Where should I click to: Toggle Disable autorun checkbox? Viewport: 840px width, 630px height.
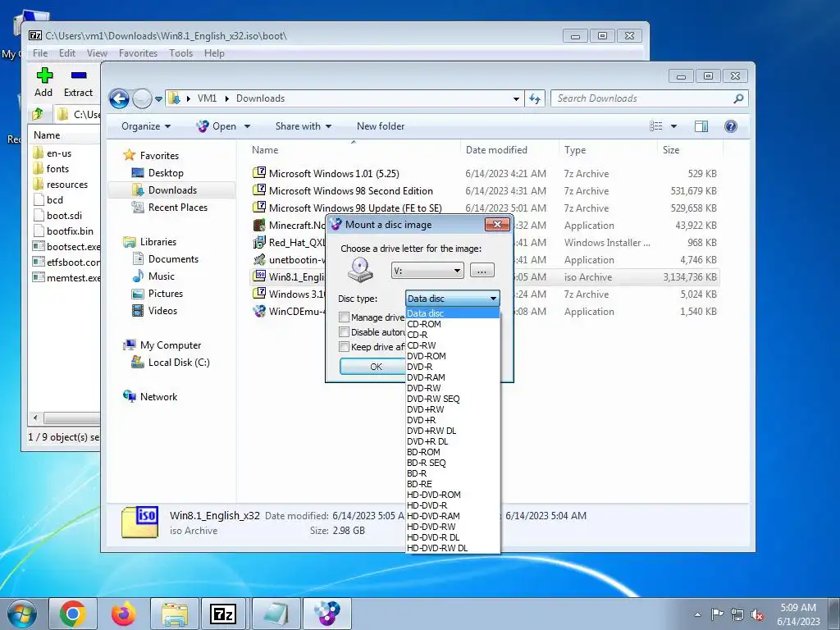[x=345, y=332]
